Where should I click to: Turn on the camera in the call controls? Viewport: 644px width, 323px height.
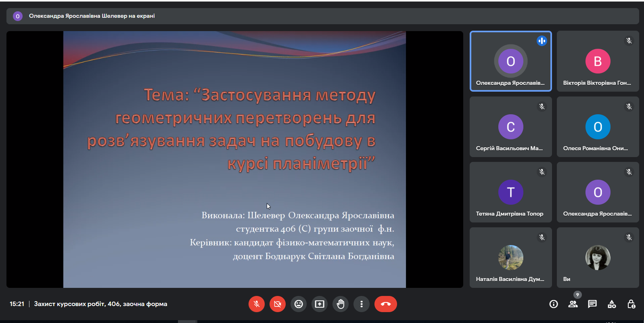(278, 304)
